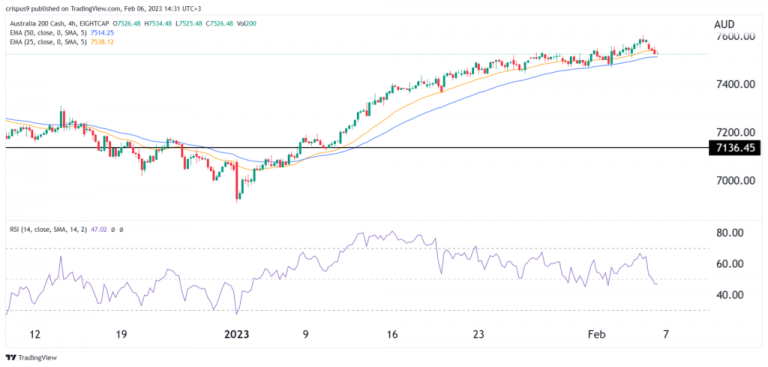This screenshot has height=367, width=768.
Task: Click the 7000.00 price axis label
Action: [733, 180]
